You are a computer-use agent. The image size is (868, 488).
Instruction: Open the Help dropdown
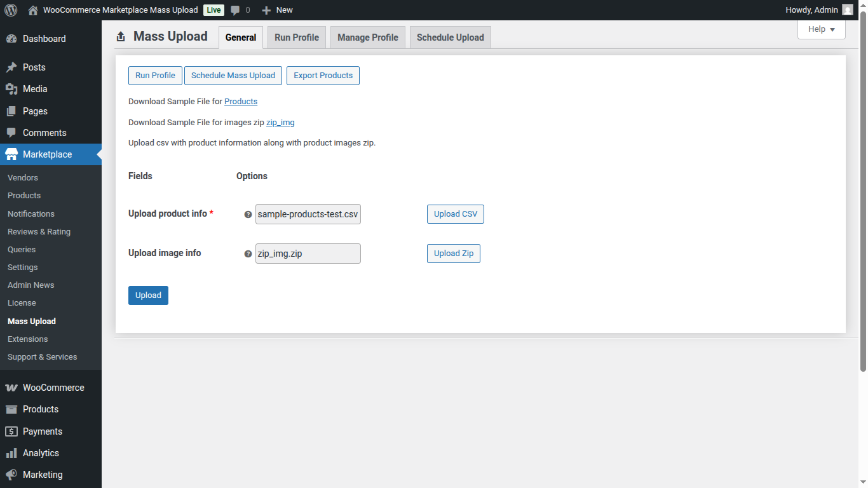pyautogui.click(x=821, y=29)
